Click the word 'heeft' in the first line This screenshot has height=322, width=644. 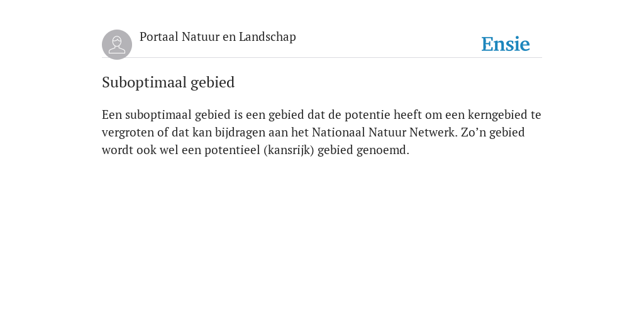point(408,114)
